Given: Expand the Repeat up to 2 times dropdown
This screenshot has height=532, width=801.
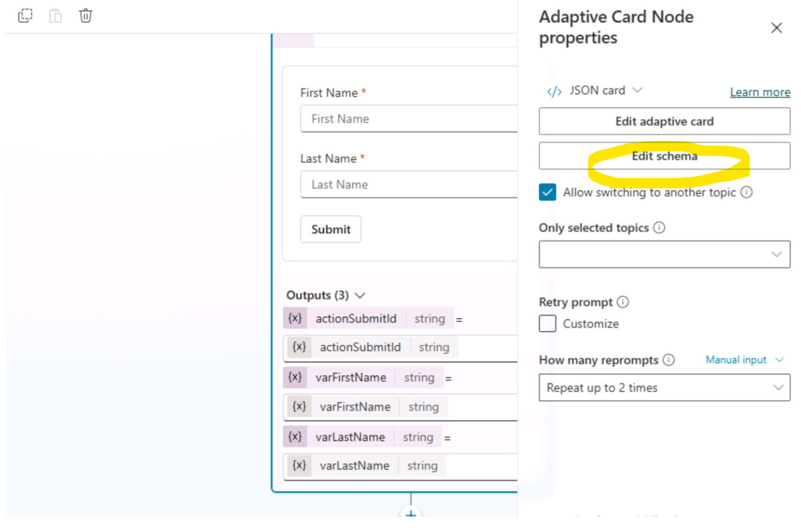Looking at the screenshot, I should click(664, 388).
